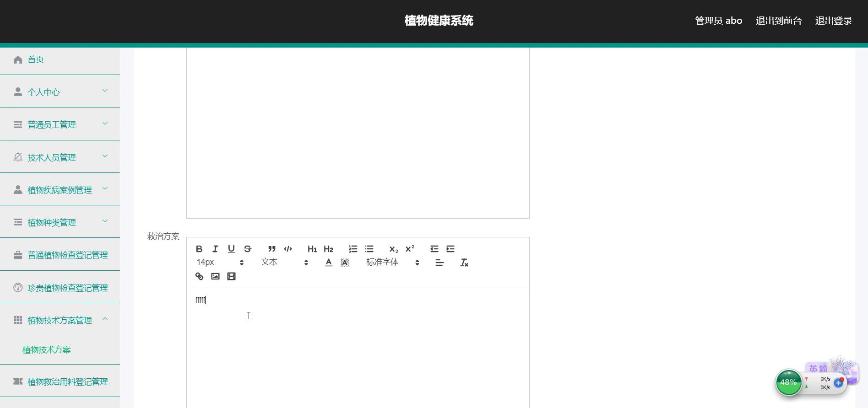Apply underline formatting to text
The image size is (868, 408).
click(x=231, y=249)
